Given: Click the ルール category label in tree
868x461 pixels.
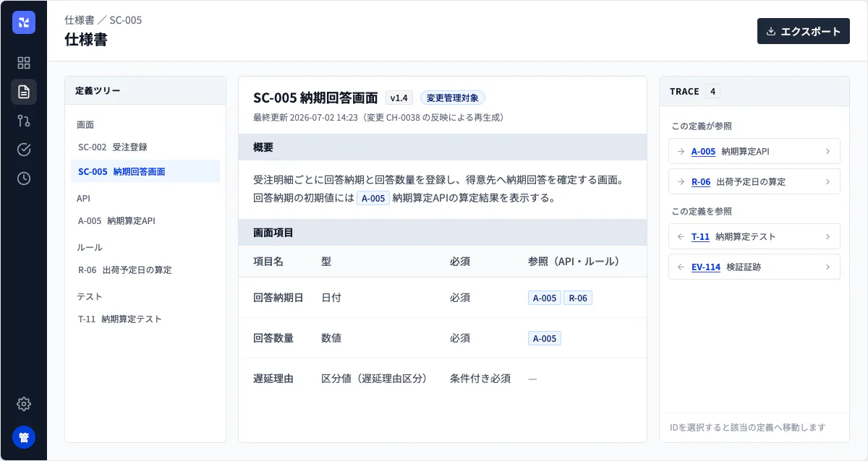Looking at the screenshot, I should [x=89, y=247].
